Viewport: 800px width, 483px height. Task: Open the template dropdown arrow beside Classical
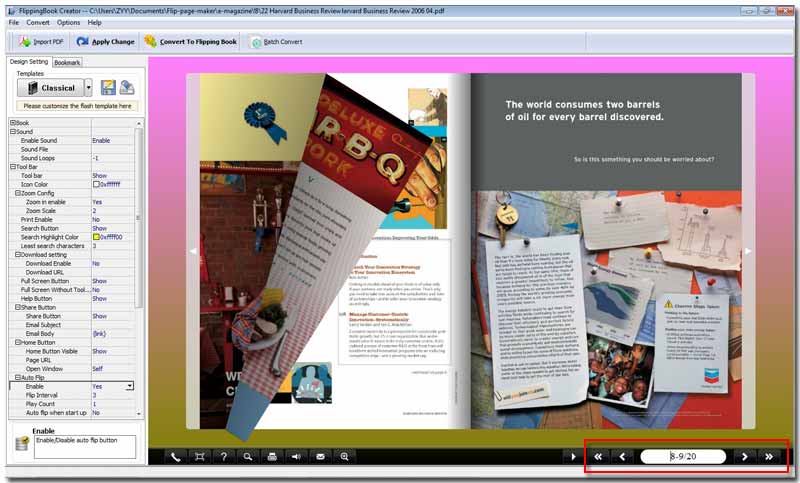click(x=88, y=88)
